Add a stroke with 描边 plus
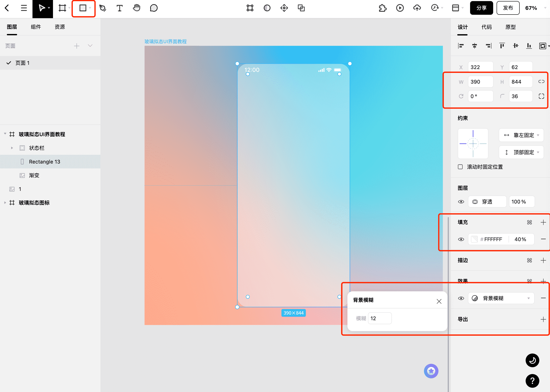Viewport: 550px width, 392px height. pos(543,261)
